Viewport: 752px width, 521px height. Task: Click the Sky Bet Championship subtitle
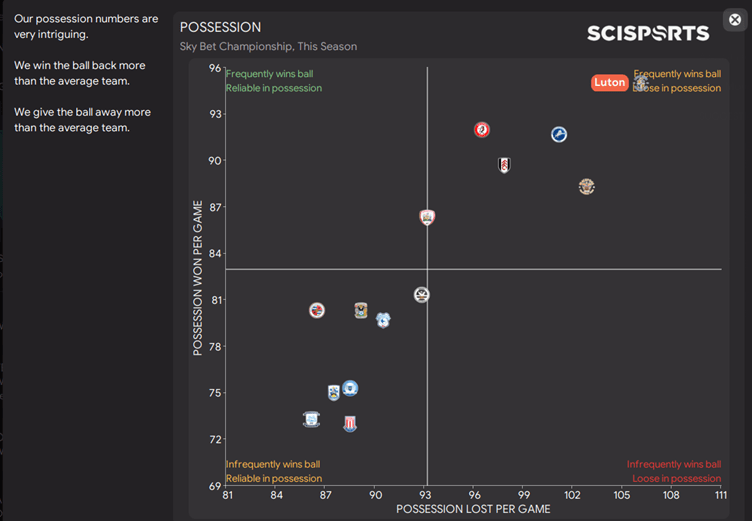point(268,47)
